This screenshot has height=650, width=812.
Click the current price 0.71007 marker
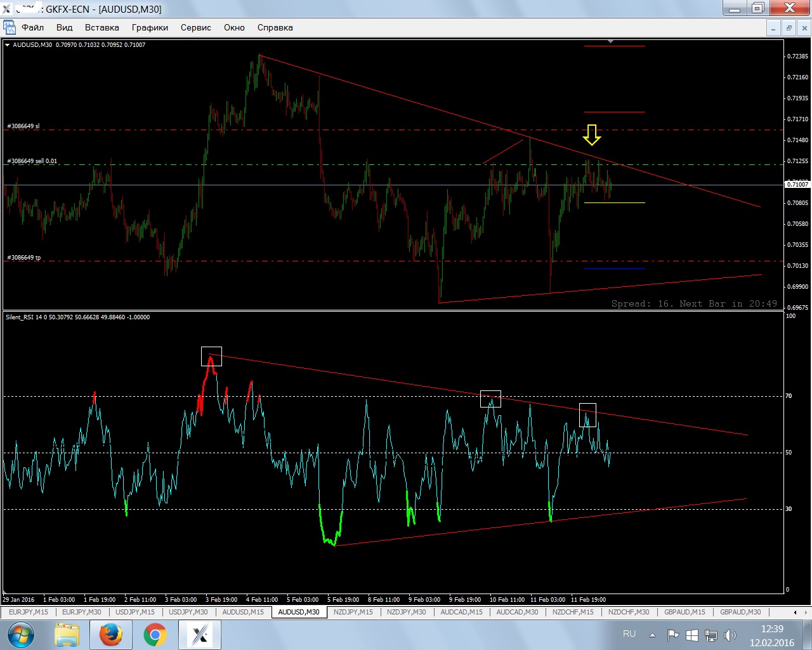pyautogui.click(x=797, y=184)
